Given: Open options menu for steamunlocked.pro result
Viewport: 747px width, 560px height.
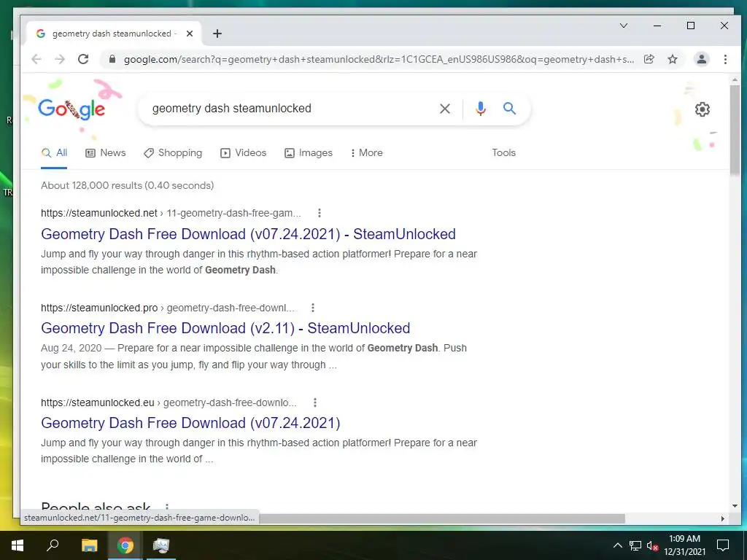Looking at the screenshot, I should (312, 308).
